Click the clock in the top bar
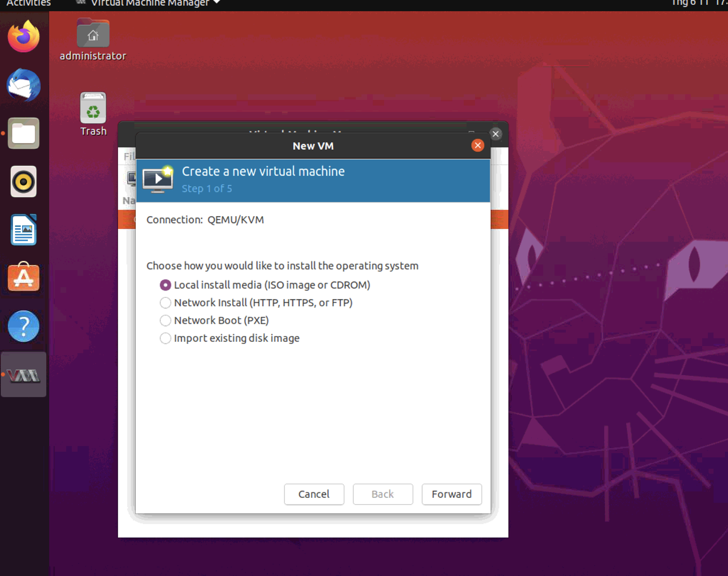This screenshot has width=728, height=576. pyautogui.click(x=699, y=3)
